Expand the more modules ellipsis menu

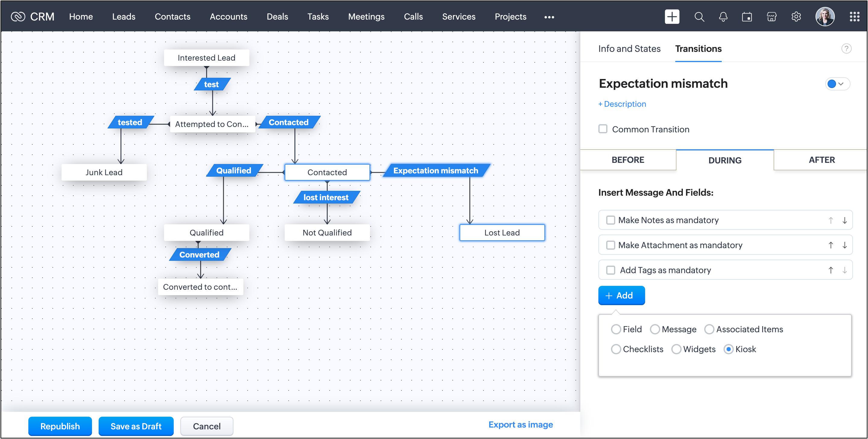[x=549, y=17]
